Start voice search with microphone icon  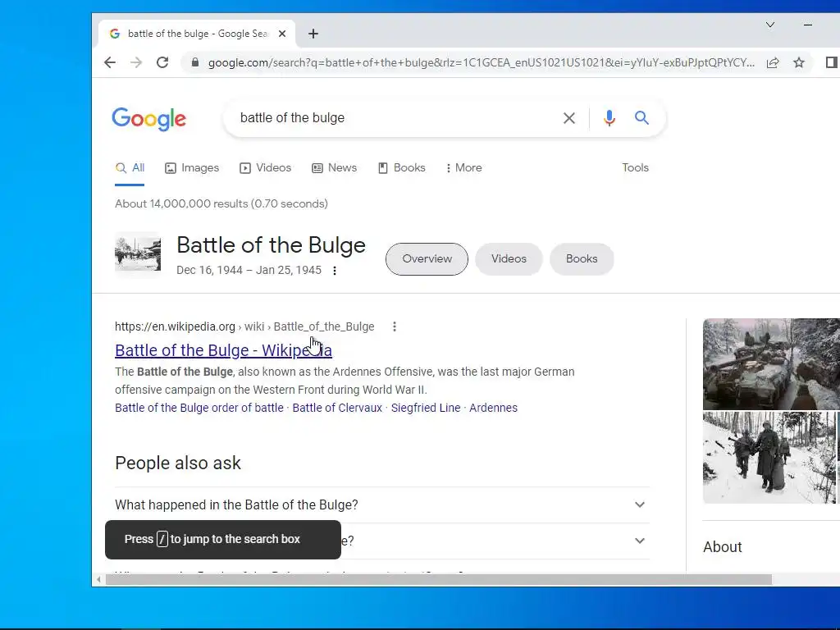coord(609,118)
